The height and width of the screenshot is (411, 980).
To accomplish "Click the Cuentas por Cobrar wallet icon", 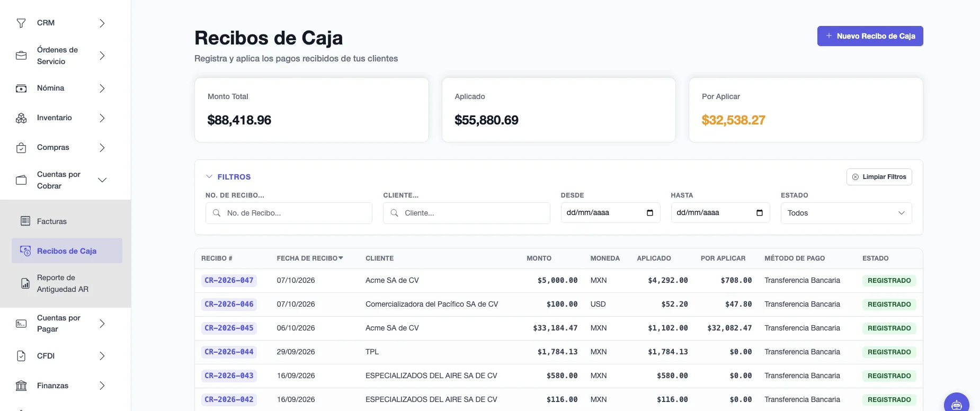I will coord(21,180).
